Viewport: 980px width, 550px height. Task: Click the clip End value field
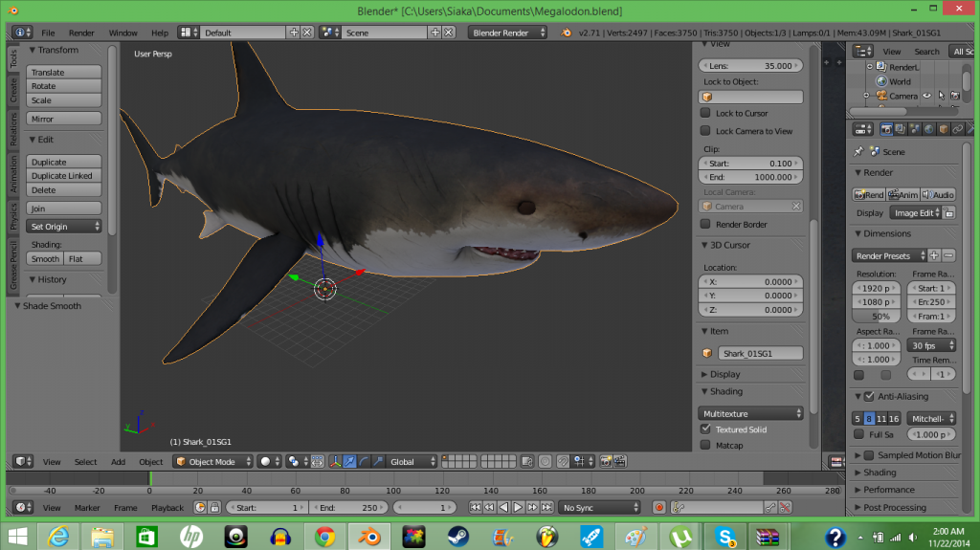coord(751,177)
